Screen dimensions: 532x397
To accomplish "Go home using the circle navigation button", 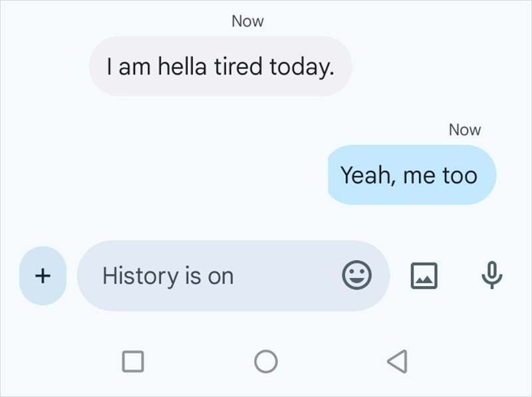I will pyautogui.click(x=266, y=360).
